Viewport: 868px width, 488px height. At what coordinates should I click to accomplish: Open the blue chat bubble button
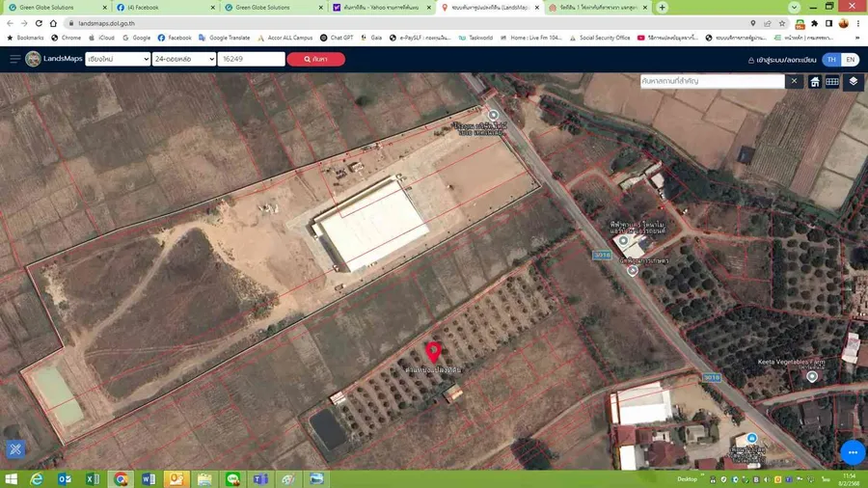[853, 452]
